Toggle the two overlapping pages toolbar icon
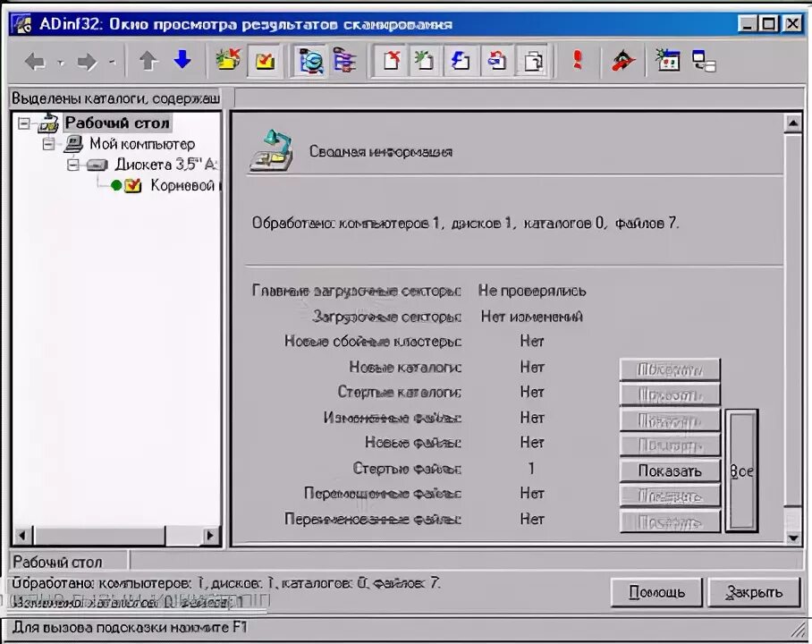 click(532, 61)
